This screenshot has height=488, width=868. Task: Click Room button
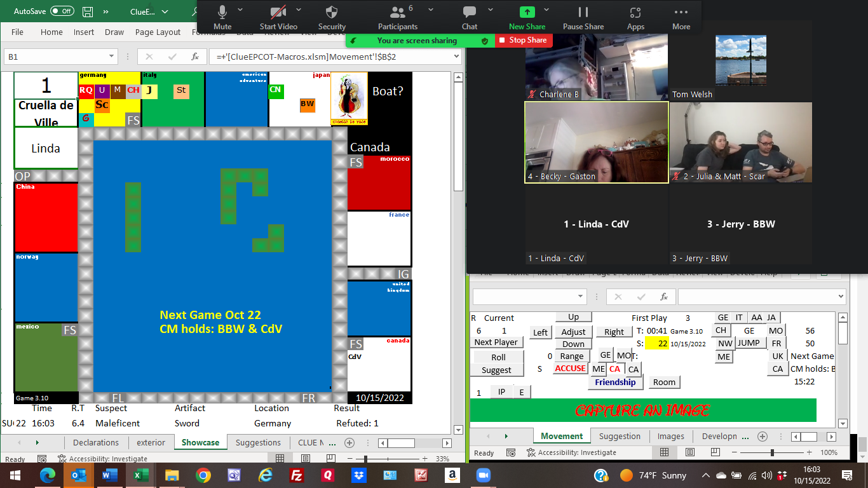coord(664,382)
